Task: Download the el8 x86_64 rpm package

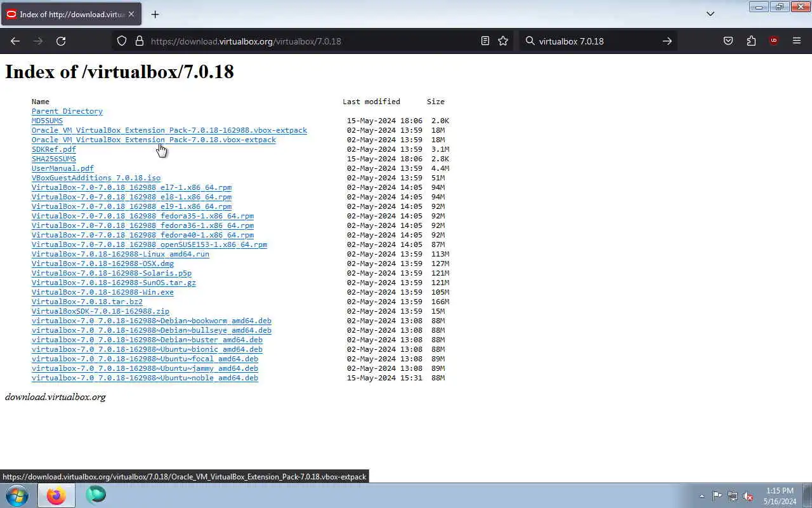Action: click(131, 197)
